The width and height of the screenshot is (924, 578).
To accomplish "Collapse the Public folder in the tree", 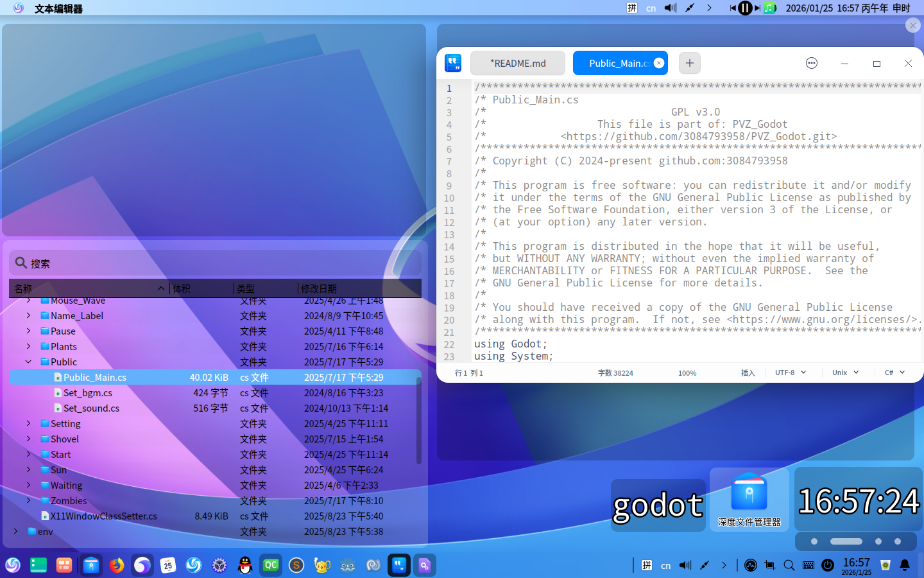I will coord(28,362).
